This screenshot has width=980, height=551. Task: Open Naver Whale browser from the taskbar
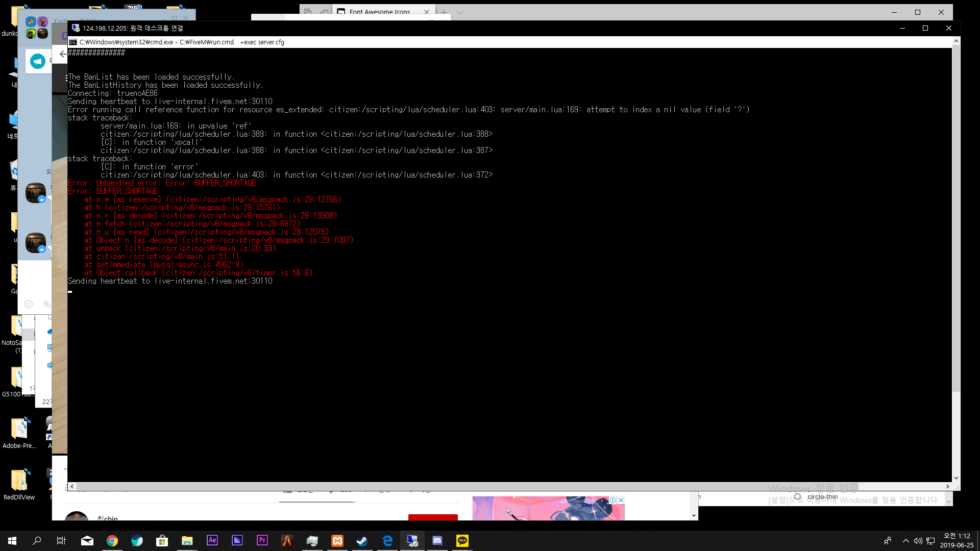137,541
